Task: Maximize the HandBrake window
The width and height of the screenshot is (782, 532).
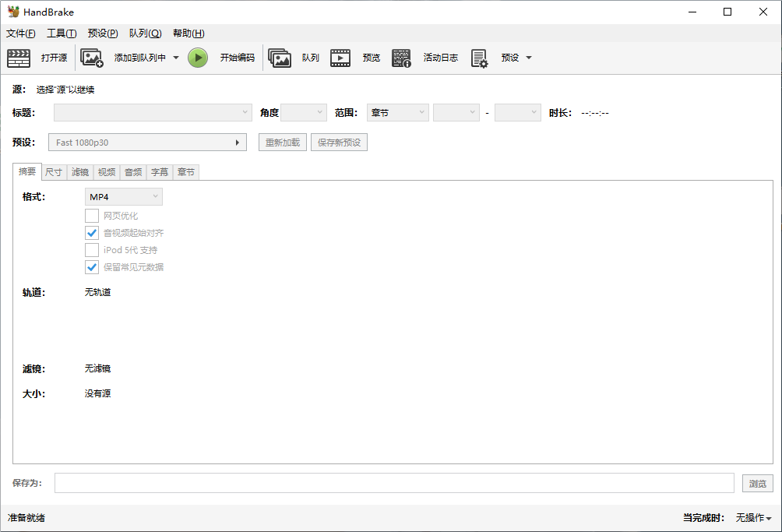Action: point(727,12)
